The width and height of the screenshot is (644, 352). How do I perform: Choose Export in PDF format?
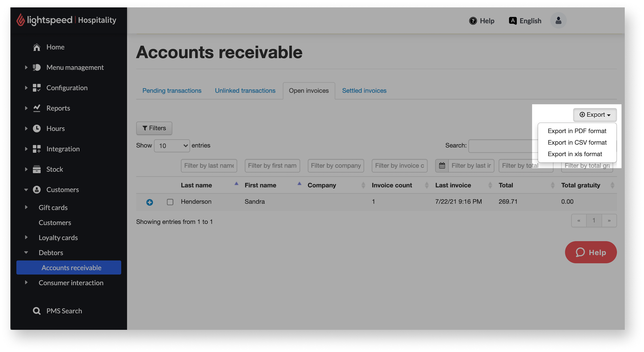577,131
